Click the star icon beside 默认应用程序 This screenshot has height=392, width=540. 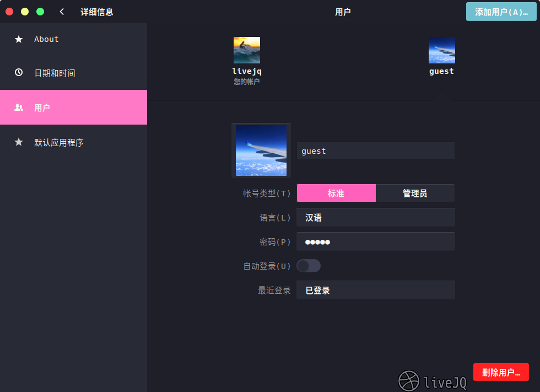click(19, 142)
